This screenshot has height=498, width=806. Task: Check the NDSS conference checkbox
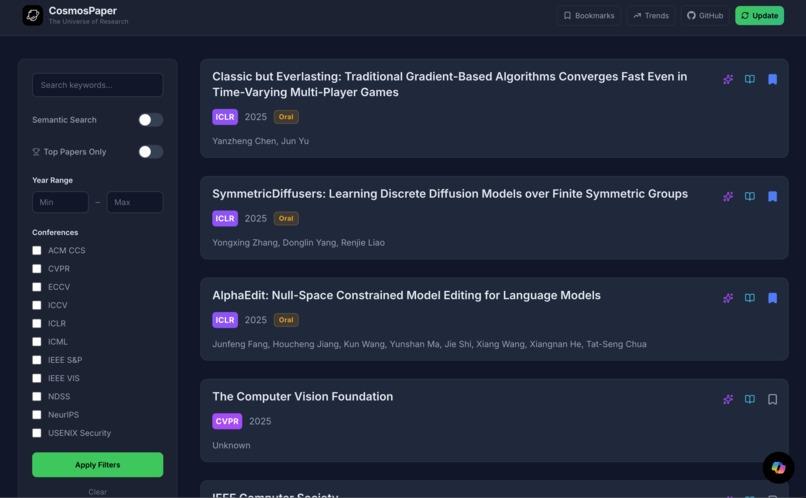click(x=36, y=396)
